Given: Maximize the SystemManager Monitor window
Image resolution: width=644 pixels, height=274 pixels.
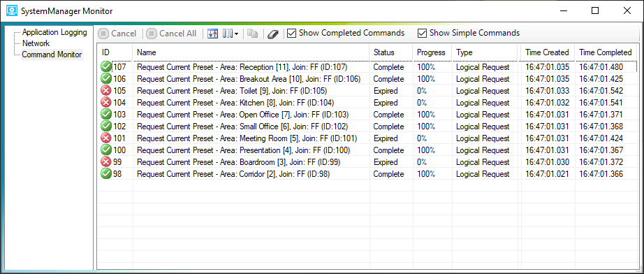Looking at the screenshot, I should (x=594, y=11).
